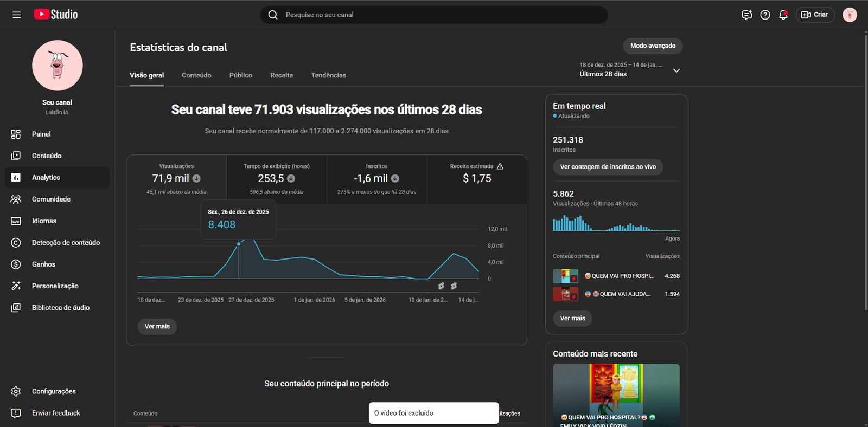868x427 pixels.
Task: Select the Inscritos metric card
Action: tap(376, 179)
